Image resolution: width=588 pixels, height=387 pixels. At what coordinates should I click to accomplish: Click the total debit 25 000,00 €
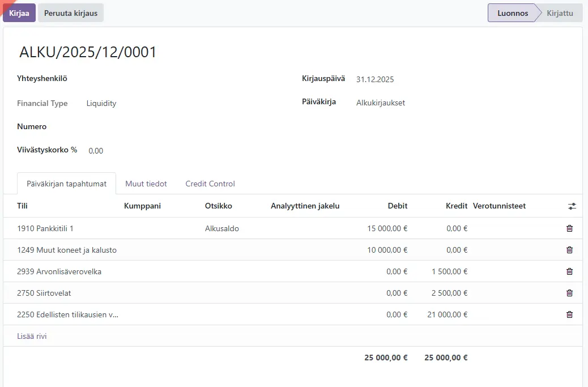click(x=386, y=358)
